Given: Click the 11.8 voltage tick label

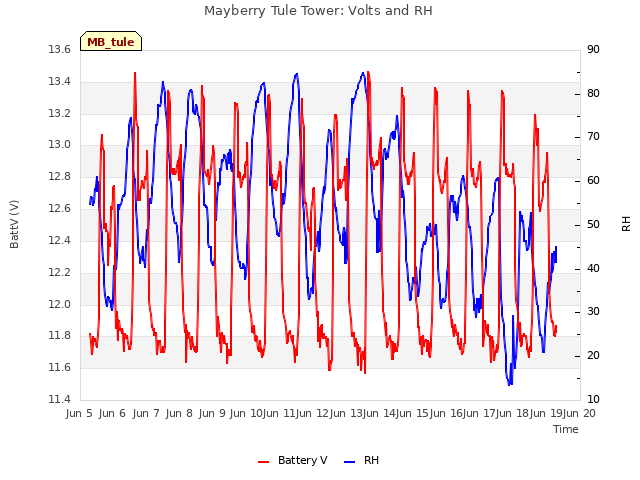Looking at the screenshot, I should (x=60, y=336).
